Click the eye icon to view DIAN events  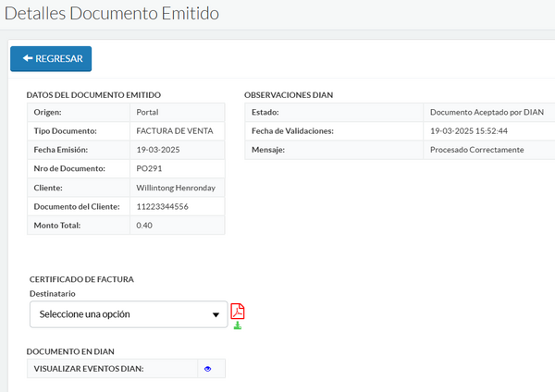(x=207, y=369)
